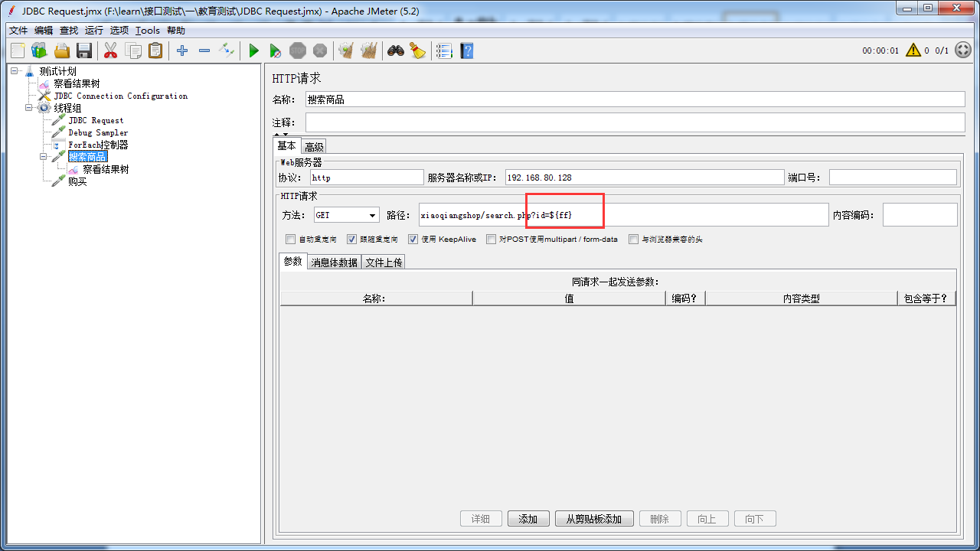Collapse the 测试计划 root node
The height and width of the screenshot is (551, 980).
15,71
